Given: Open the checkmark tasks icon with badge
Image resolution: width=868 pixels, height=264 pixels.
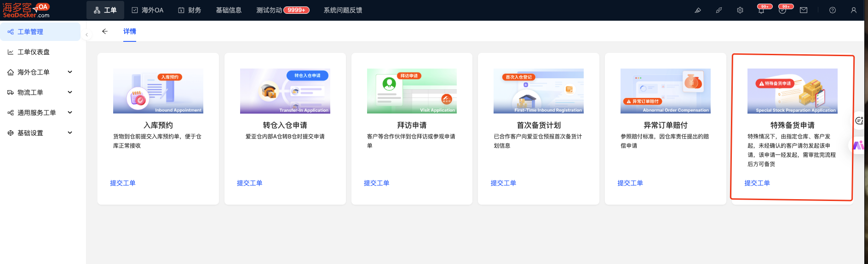Looking at the screenshot, I should tap(782, 11).
